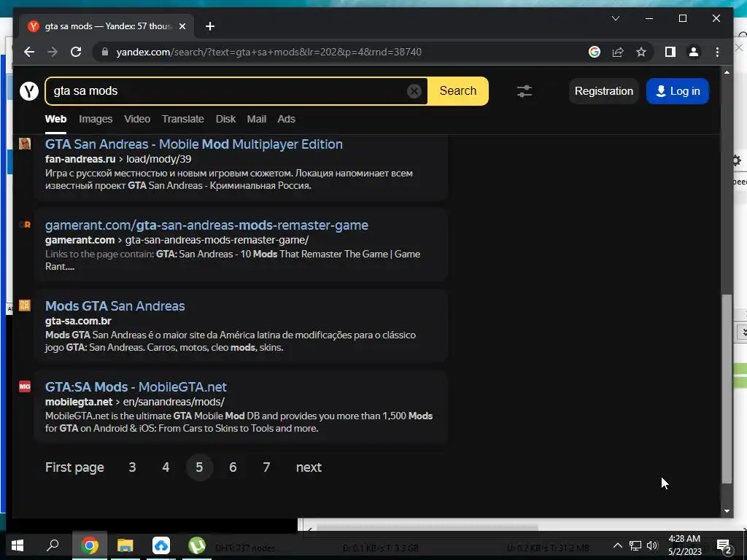Click the Yandex logo icon
The height and width of the screenshot is (560, 747).
click(x=29, y=90)
